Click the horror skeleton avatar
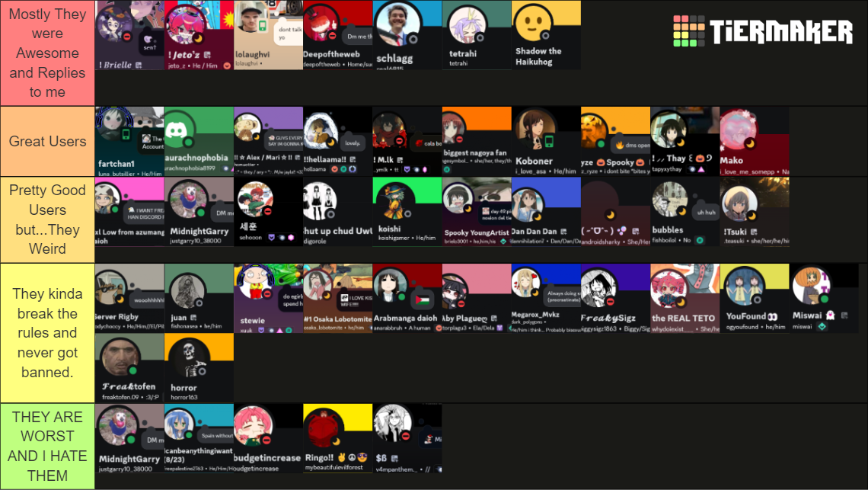Viewport: 868px width, 490px height. [187, 358]
